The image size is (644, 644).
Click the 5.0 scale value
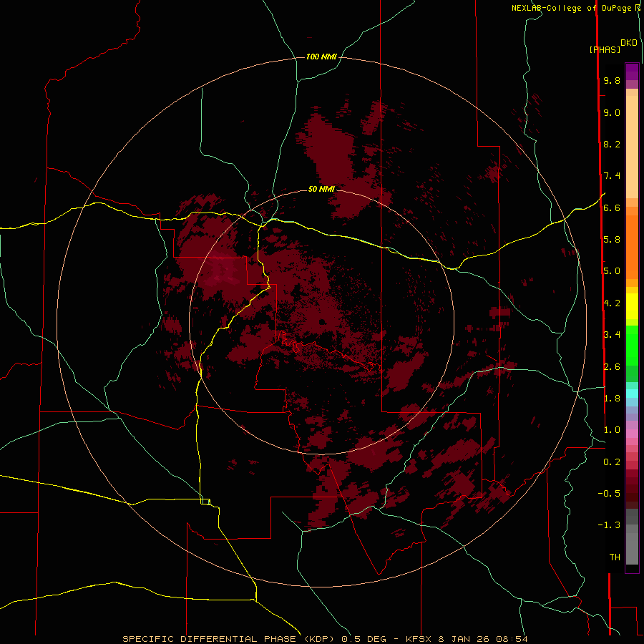point(612,271)
